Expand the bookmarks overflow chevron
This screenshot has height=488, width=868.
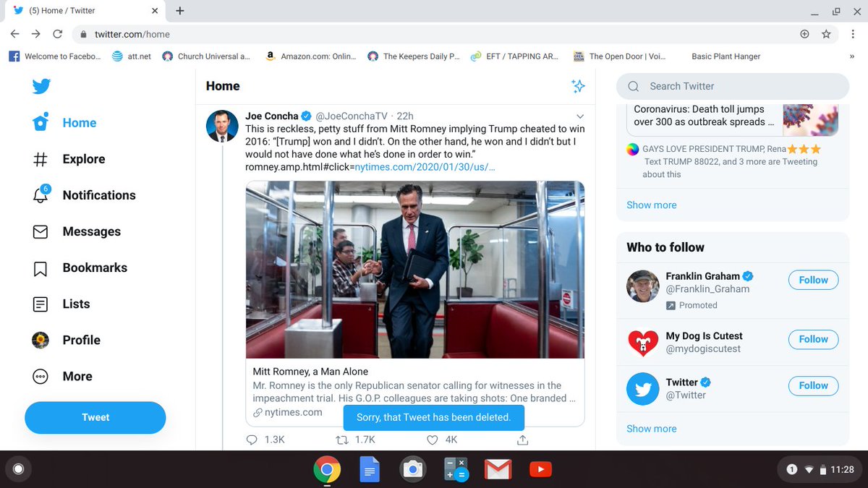(x=852, y=56)
